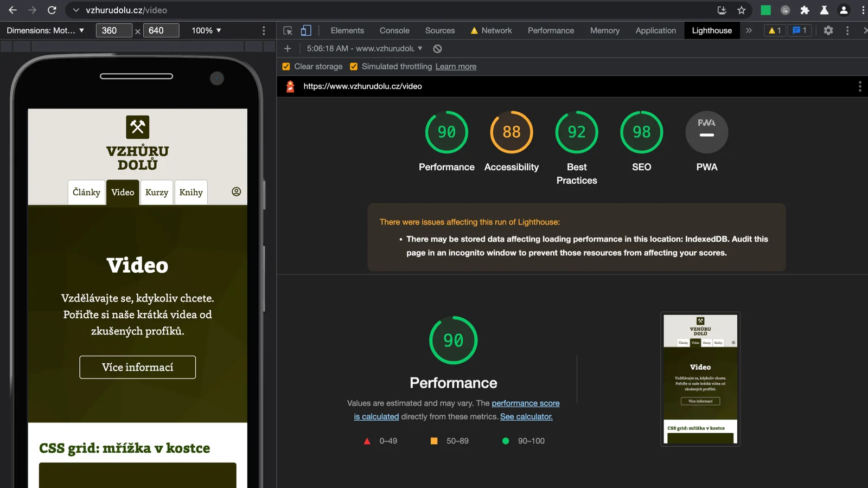
Task: Start a new Lighthouse report with plus icon
Action: [x=288, y=49]
